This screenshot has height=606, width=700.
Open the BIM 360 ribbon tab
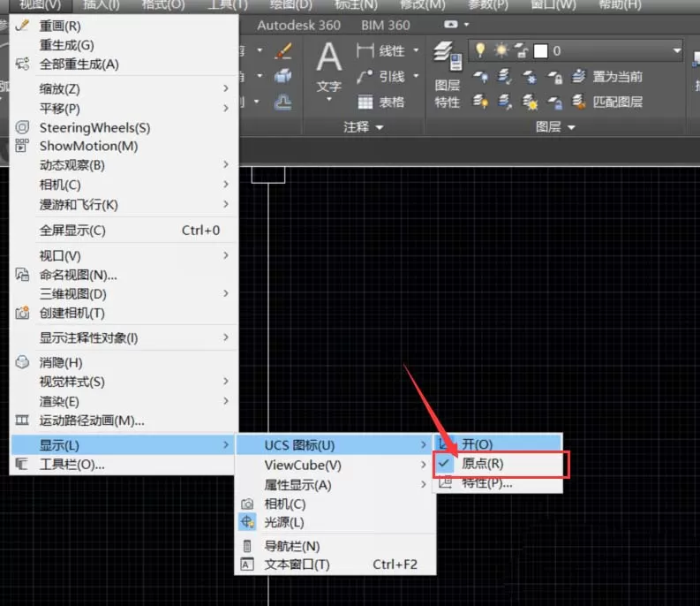tap(385, 25)
